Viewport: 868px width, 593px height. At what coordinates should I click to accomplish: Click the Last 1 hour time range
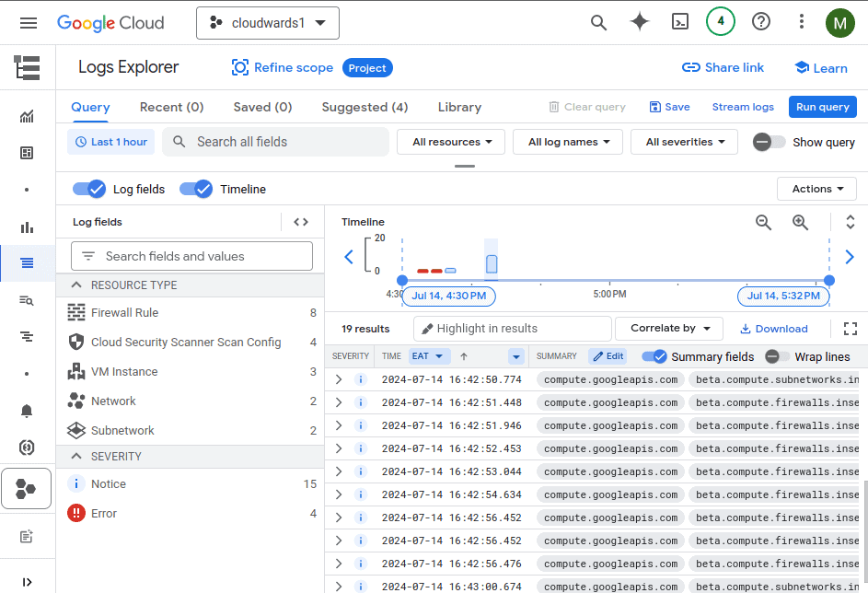pyautogui.click(x=110, y=142)
